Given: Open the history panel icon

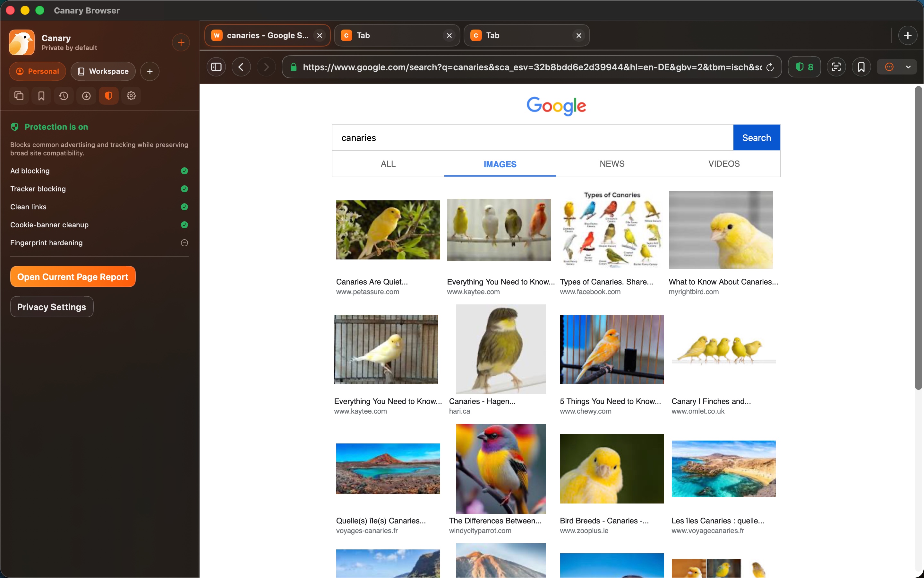Looking at the screenshot, I should (64, 96).
